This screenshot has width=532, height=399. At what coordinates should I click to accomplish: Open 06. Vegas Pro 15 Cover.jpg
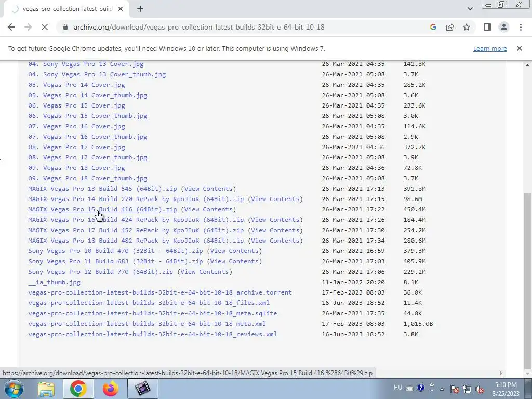coord(76,105)
